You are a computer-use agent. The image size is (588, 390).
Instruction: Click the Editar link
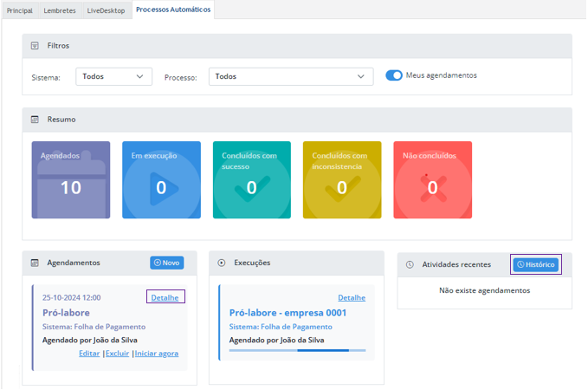[x=89, y=354]
